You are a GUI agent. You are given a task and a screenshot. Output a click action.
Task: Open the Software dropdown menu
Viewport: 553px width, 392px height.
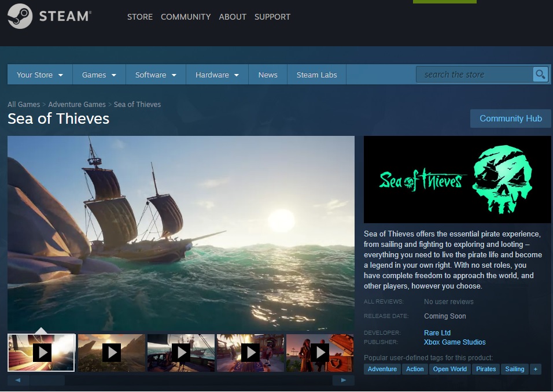pyautogui.click(x=156, y=75)
